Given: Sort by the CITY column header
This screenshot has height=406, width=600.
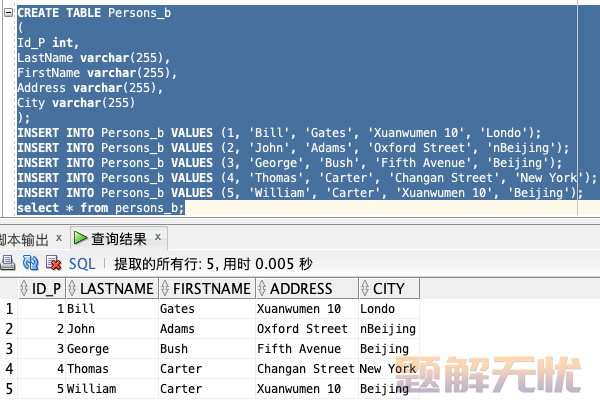Looking at the screenshot, I should pos(389,289).
